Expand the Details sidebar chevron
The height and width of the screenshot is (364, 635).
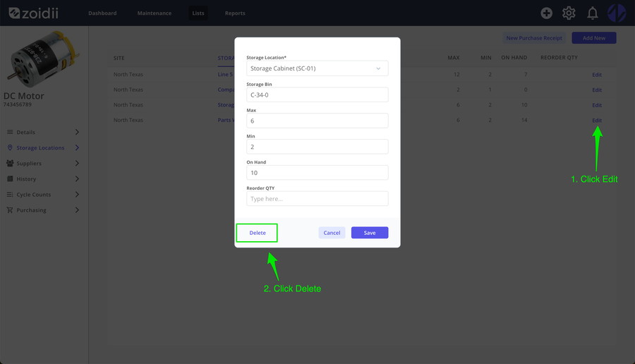pos(77,132)
